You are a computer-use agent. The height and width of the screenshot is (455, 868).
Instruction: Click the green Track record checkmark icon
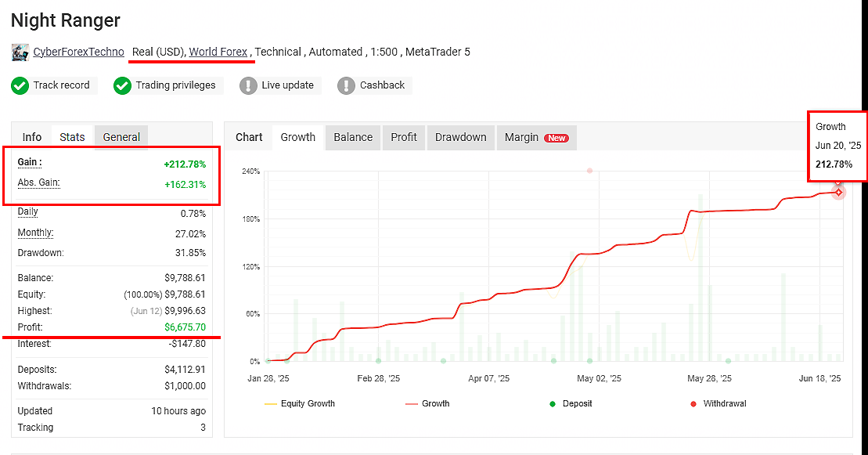[20, 86]
